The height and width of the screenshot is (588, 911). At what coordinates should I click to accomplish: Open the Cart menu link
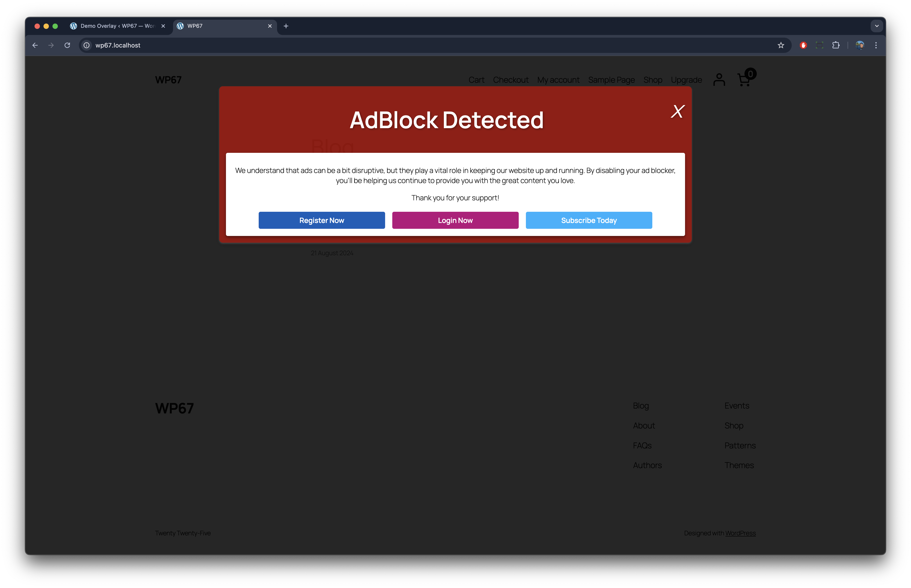[476, 80]
